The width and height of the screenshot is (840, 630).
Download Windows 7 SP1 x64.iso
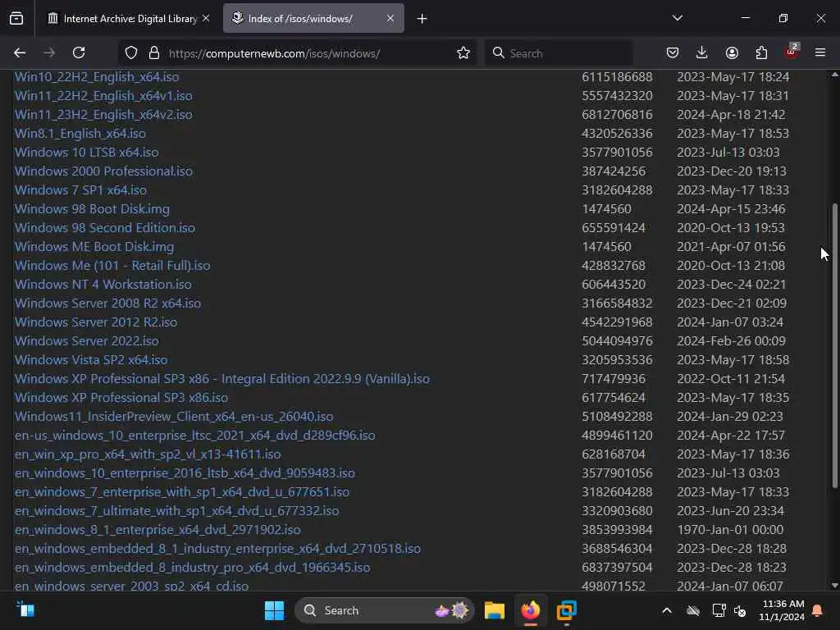tap(80, 189)
